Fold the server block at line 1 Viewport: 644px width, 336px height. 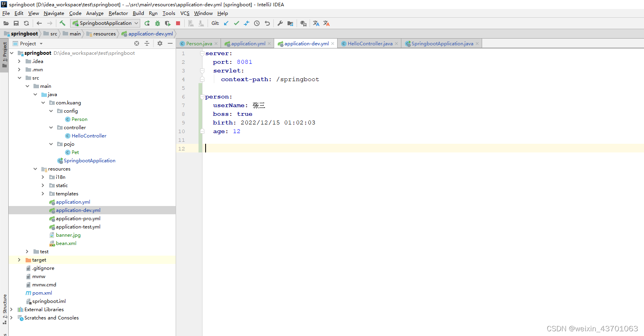point(202,53)
